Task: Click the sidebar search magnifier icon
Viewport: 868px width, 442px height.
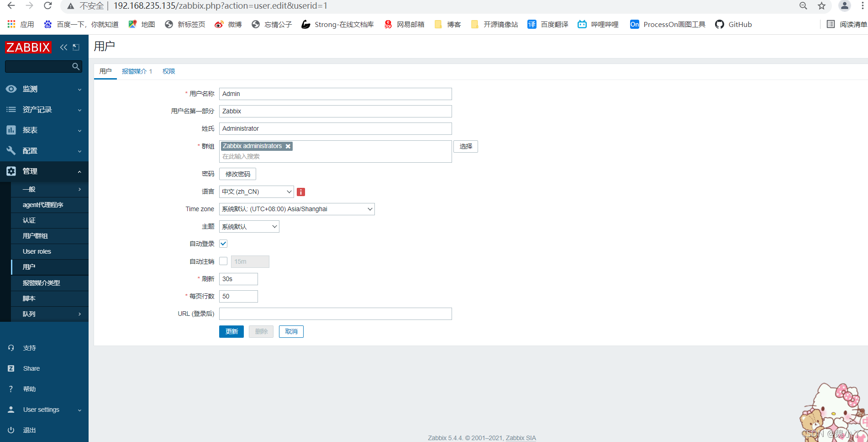Action: (76, 67)
